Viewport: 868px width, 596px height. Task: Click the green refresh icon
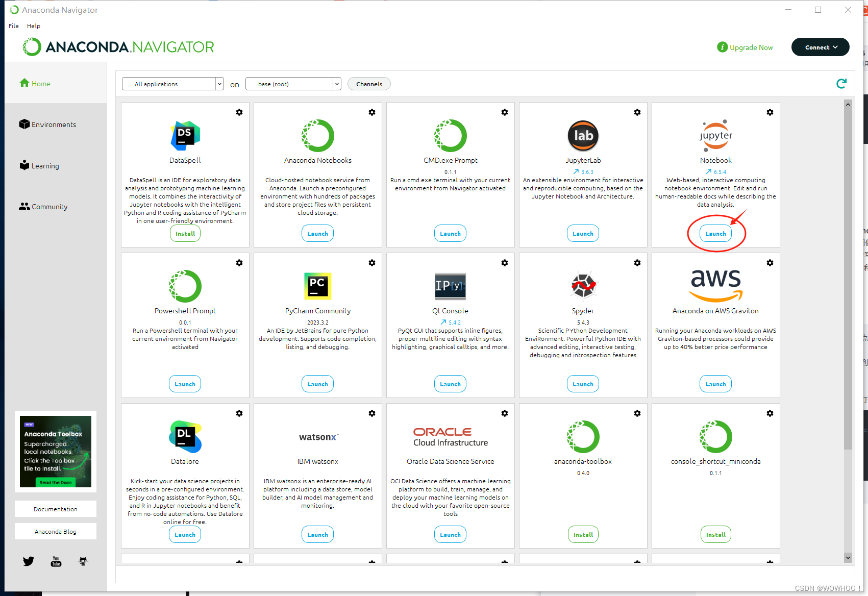(841, 84)
